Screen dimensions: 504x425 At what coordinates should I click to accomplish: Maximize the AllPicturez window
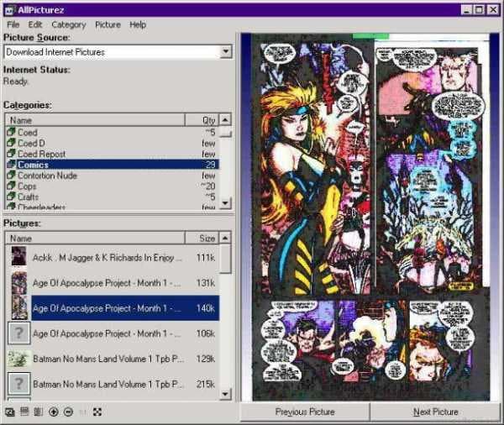pyautogui.click(x=480, y=10)
